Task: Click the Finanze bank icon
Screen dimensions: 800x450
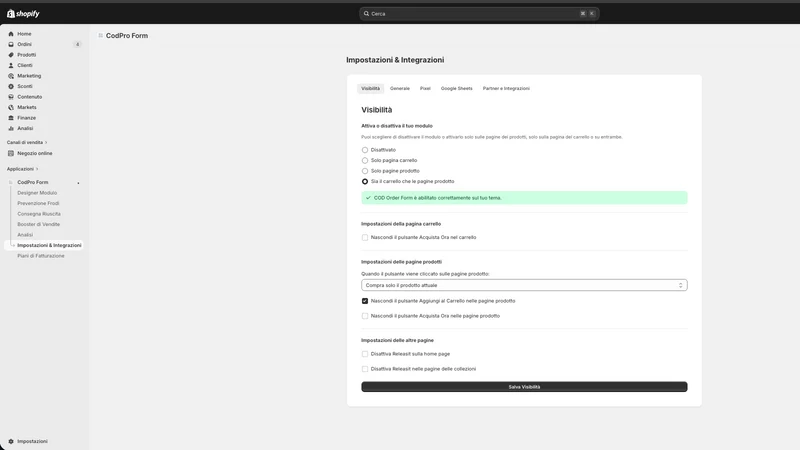Action: [x=11, y=118]
